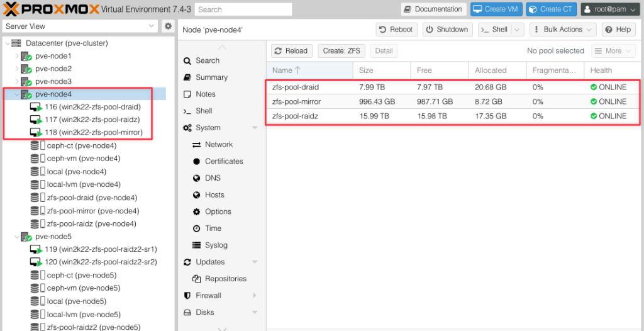
Task: Click ceph-vm (pve-node4) storage icon
Action: coord(38,159)
